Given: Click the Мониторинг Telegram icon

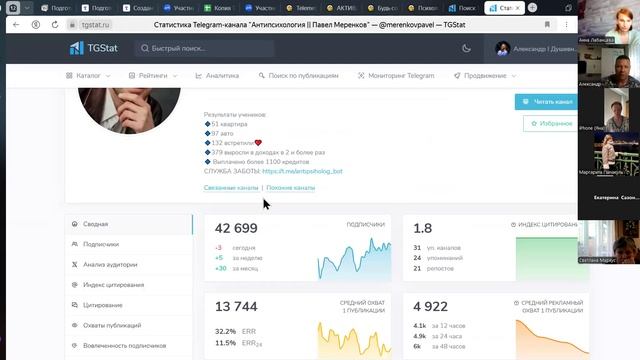Looking at the screenshot, I should (361, 76).
